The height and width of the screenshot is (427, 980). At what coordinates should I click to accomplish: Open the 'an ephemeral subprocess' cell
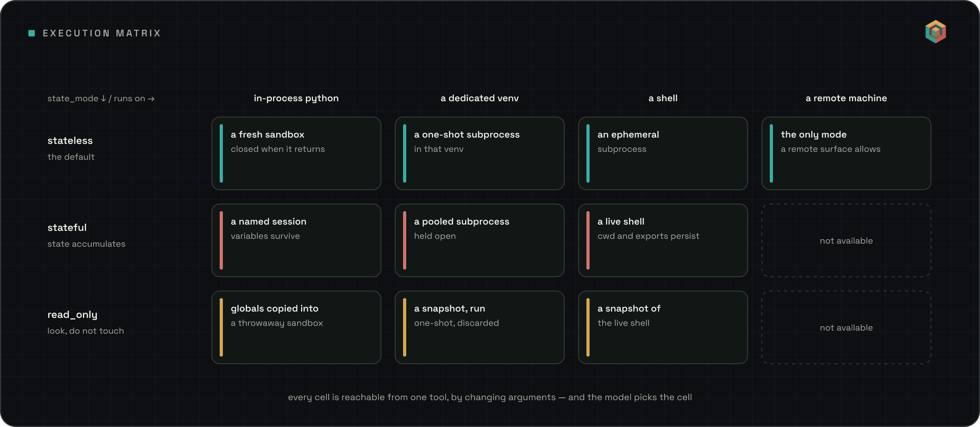pyautogui.click(x=663, y=153)
